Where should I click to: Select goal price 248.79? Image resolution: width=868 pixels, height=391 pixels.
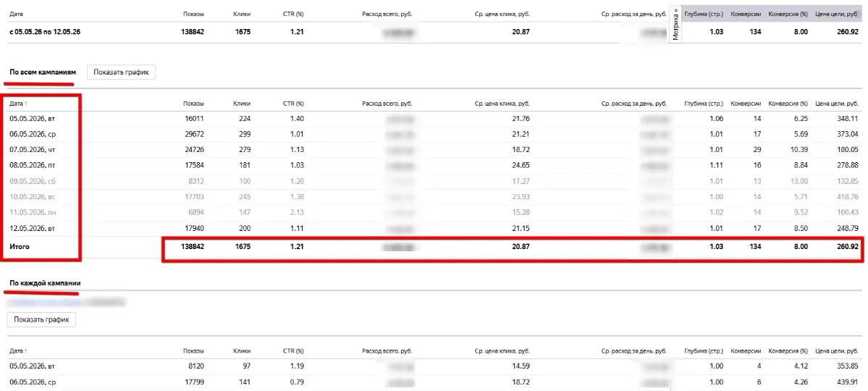[848, 228]
